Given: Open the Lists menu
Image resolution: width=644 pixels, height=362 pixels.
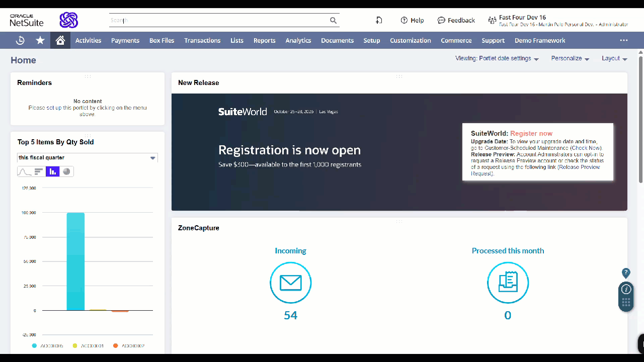Looking at the screenshot, I should [237, 40].
